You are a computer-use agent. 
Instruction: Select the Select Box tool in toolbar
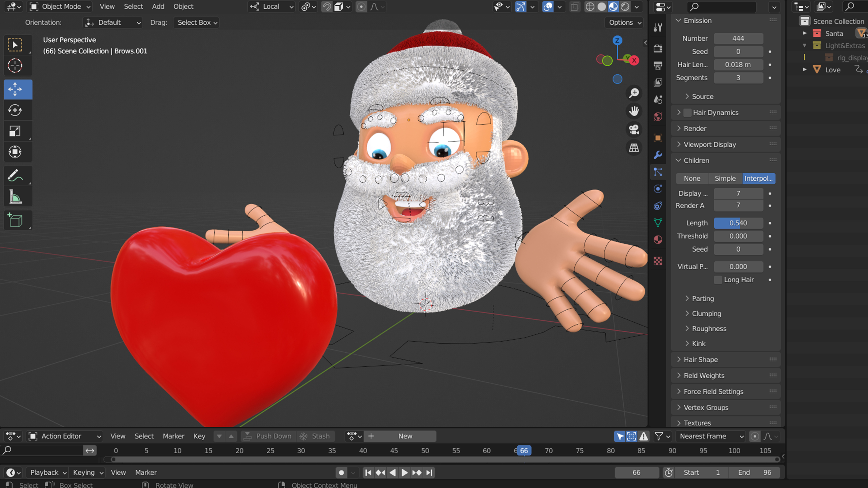pyautogui.click(x=15, y=45)
